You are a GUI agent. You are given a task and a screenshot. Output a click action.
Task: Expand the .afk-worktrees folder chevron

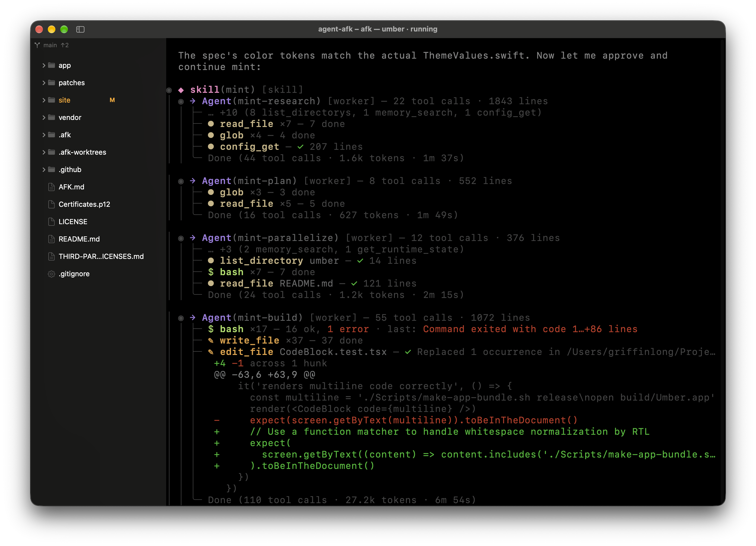[x=44, y=152]
